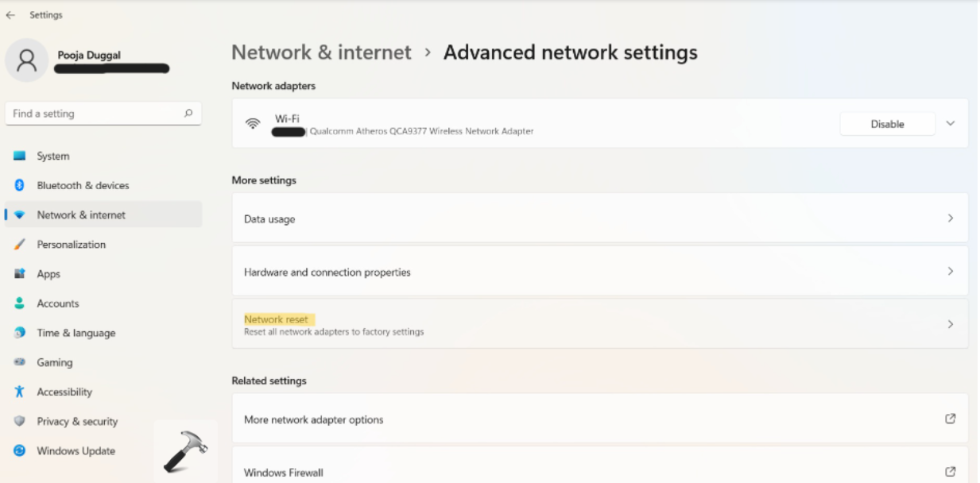
Task: Open the Apps settings section
Action: coord(48,274)
